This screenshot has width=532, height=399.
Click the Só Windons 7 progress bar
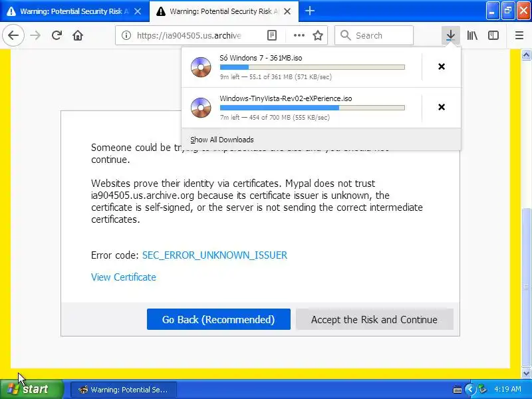tap(312, 67)
